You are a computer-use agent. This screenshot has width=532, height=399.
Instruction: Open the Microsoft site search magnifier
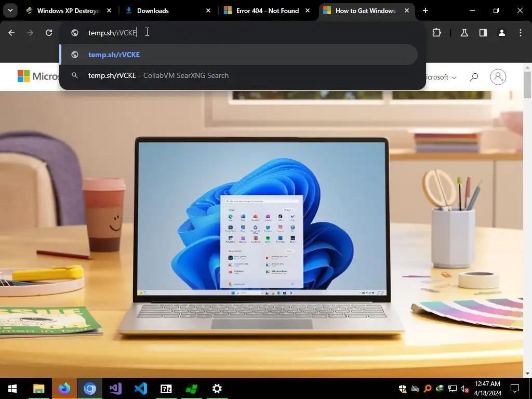(x=474, y=77)
